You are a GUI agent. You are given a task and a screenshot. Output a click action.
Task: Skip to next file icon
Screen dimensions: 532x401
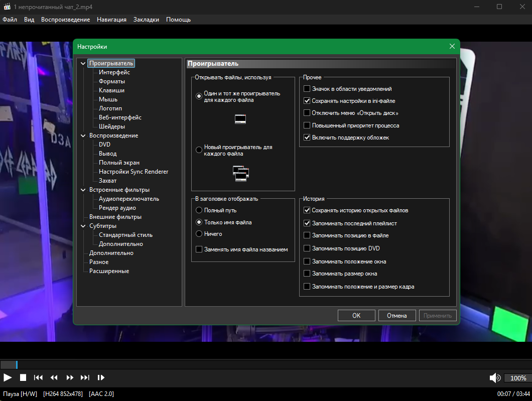(x=85, y=377)
